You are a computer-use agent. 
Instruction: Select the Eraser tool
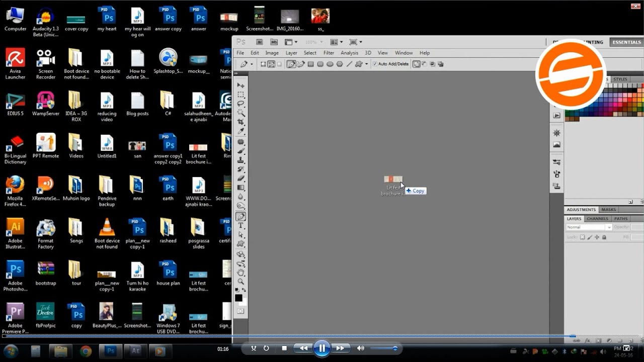tap(240, 178)
